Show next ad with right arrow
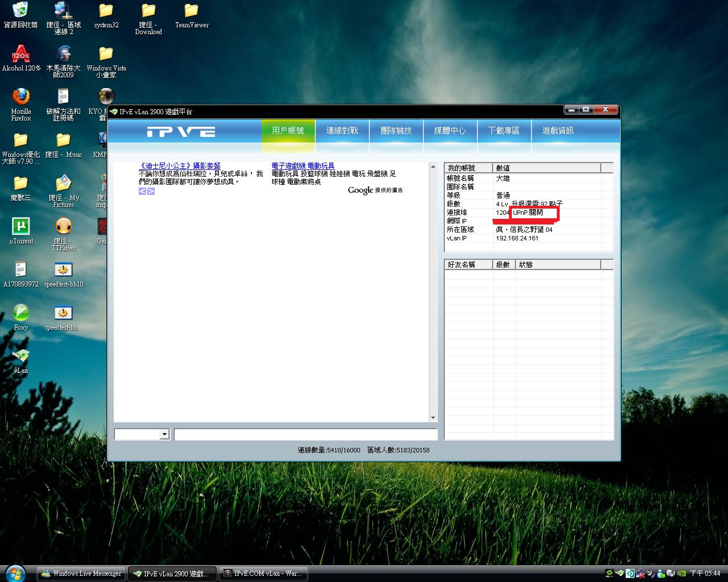This screenshot has height=582, width=728. pyautogui.click(x=151, y=192)
